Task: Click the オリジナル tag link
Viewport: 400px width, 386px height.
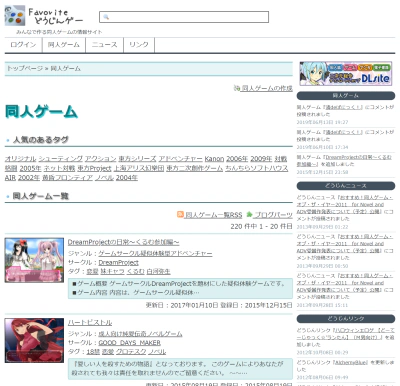Action: (20, 159)
